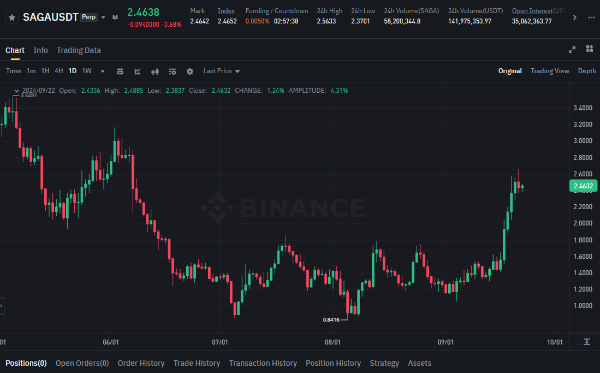Click the 0.8416 low price marker on chart
600x373 pixels.
(x=331, y=320)
